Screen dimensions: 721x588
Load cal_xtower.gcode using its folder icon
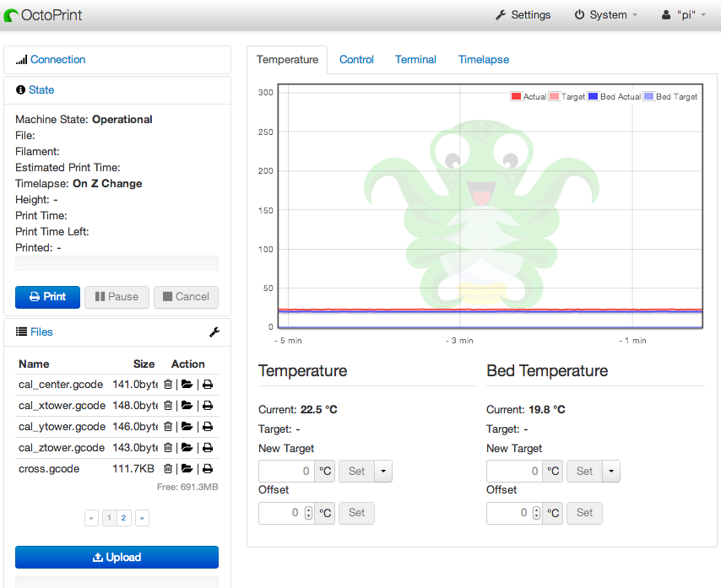(x=187, y=406)
